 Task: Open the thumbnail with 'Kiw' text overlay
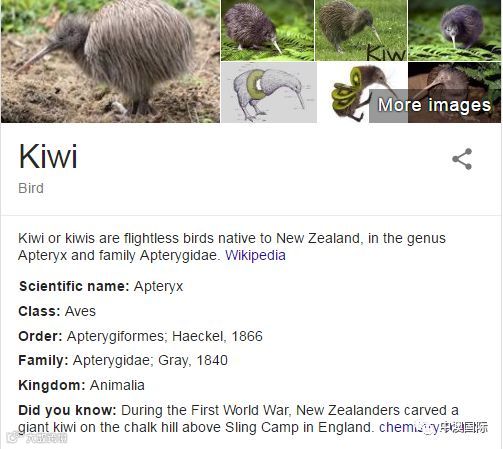(361, 30)
